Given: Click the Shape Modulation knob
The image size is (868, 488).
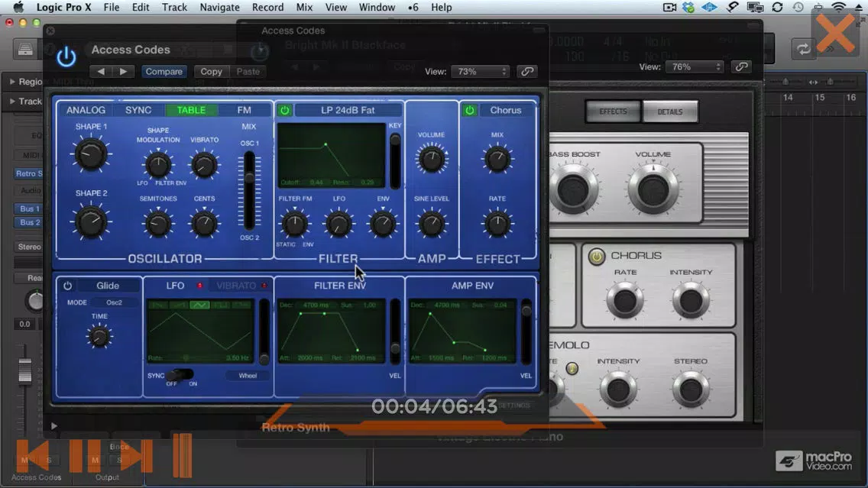Looking at the screenshot, I should click(157, 164).
